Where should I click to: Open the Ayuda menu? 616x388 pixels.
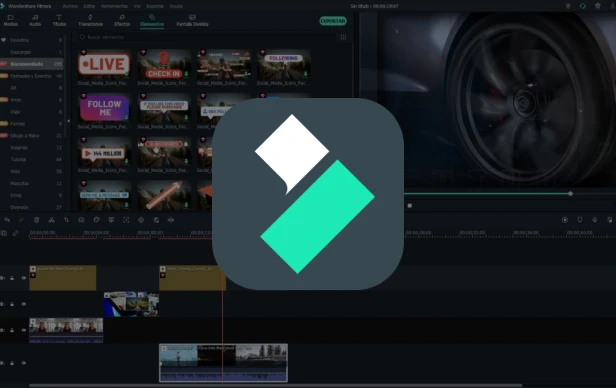click(176, 6)
